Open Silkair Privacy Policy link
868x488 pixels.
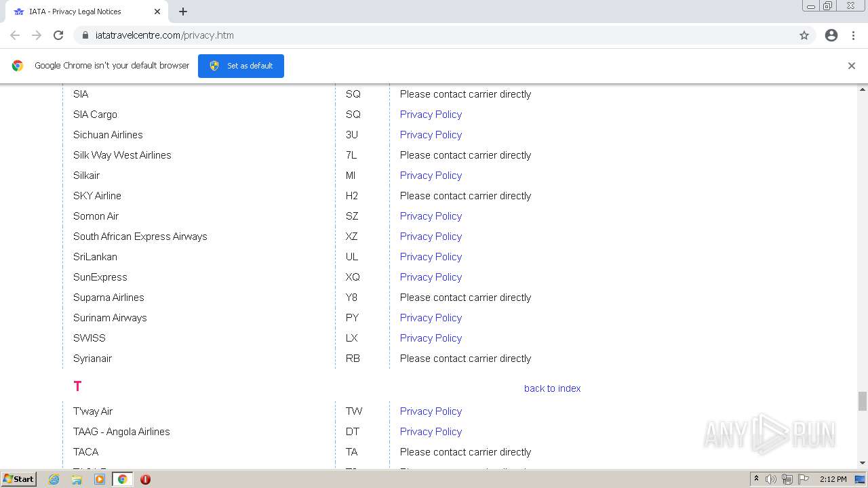coord(431,176)
